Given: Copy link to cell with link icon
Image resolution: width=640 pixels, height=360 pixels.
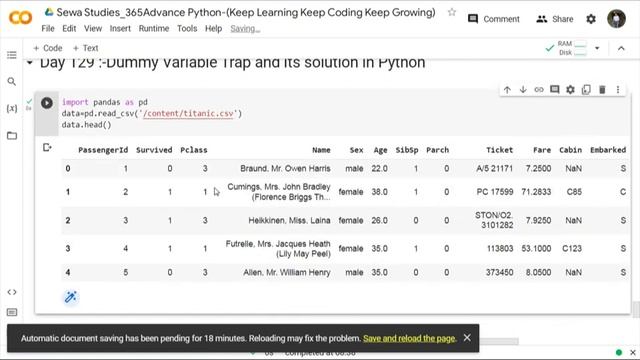Looking at the screenshot, I should 539,90.
